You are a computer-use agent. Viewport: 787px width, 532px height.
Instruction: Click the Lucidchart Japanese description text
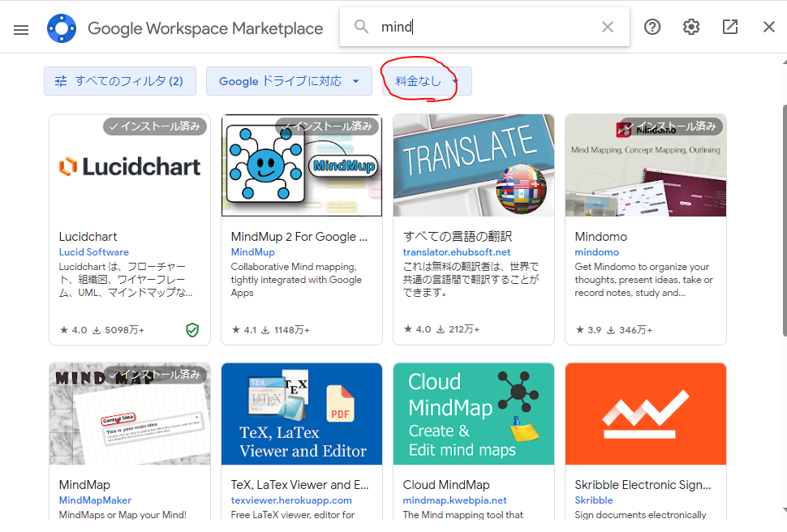[x=126, y=280]
